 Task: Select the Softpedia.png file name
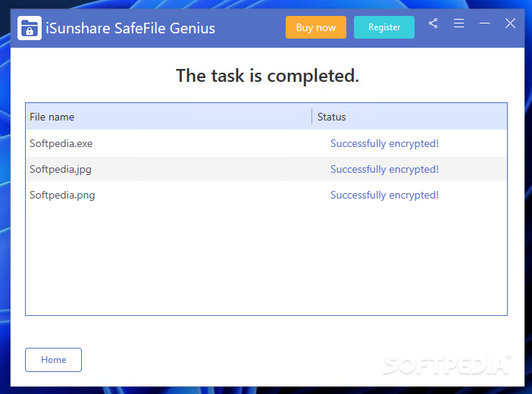pos(62,195)
